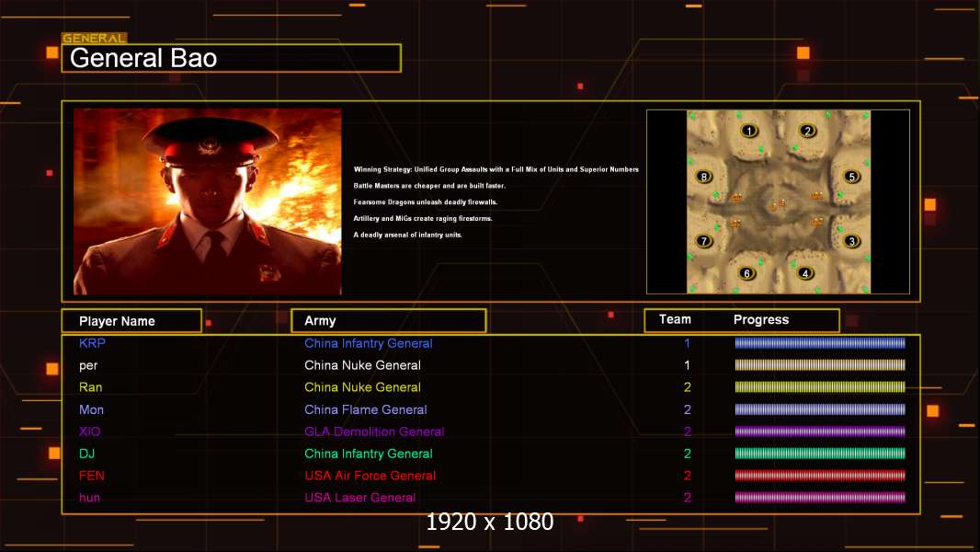The width and height of the screenshot is (980, 552).
Task: Click hun's team number 2
Action: [687, 498]
